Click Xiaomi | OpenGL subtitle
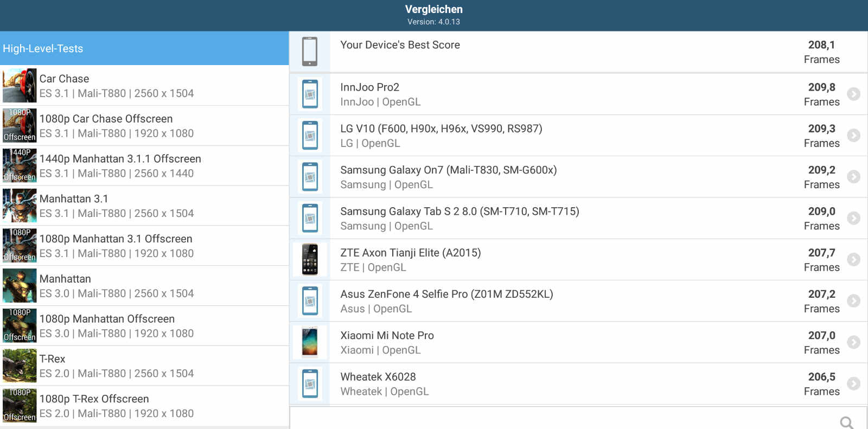The image size is (868, 429). (380, 350)
